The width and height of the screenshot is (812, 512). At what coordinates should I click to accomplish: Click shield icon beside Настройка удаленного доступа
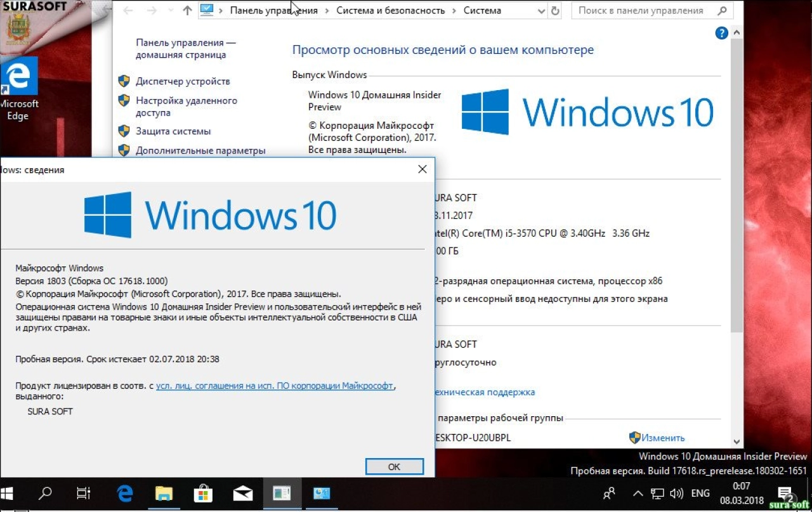tap(124, 100)
